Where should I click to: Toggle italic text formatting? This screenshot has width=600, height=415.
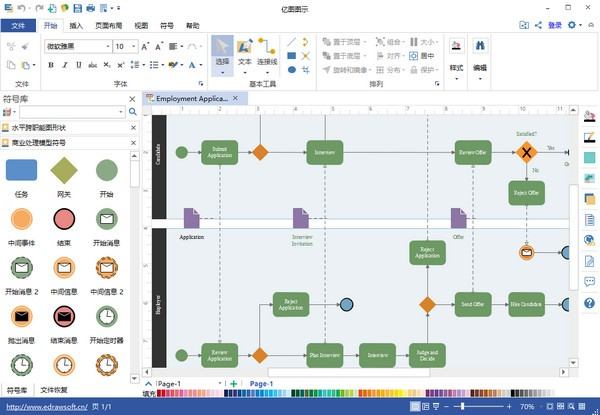[x=64, y=66]
